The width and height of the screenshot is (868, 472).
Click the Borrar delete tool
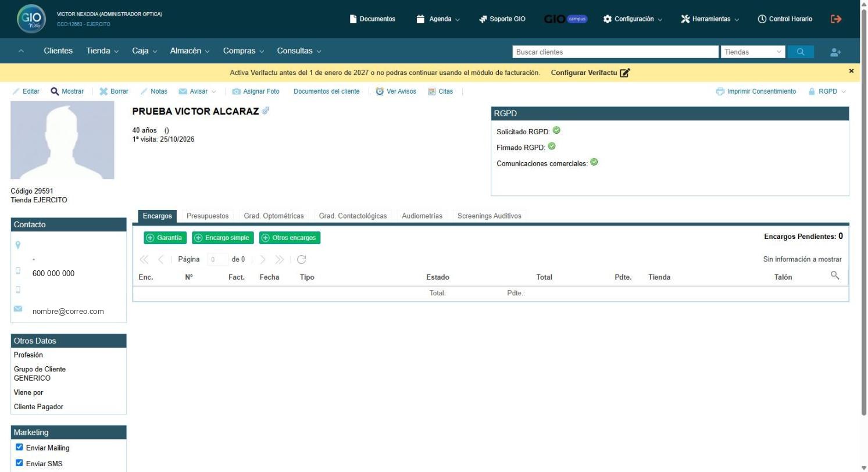(114, 91)
